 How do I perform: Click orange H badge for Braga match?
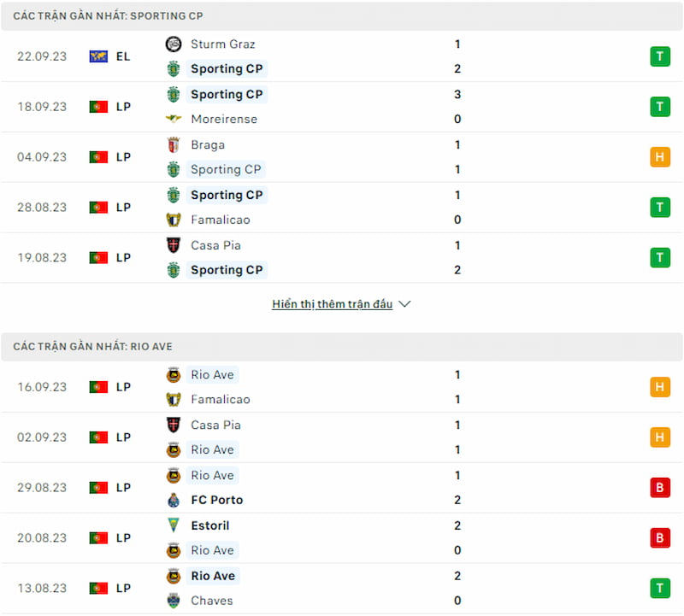660,157
